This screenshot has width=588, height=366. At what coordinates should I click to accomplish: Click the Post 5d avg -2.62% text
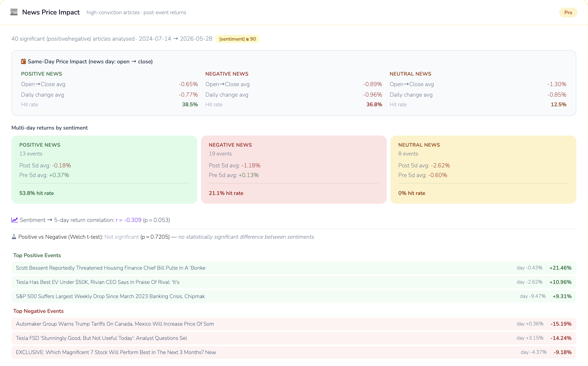424,165
